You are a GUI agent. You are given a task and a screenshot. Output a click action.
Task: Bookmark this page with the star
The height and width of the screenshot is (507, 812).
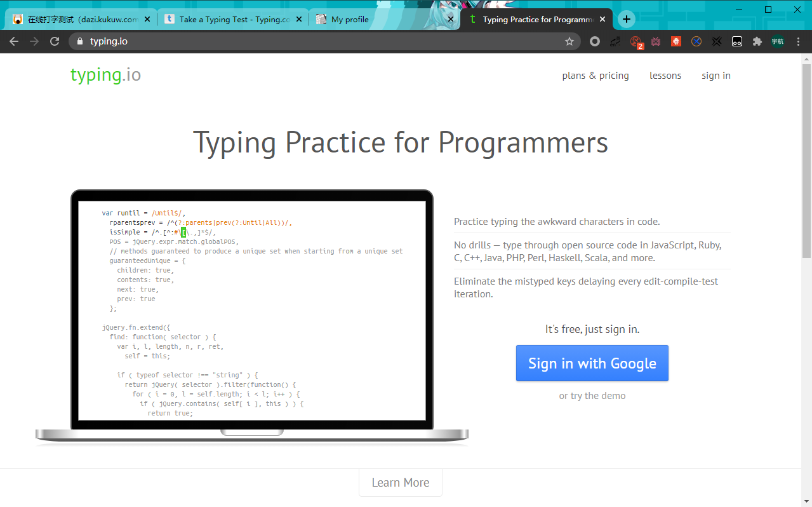[x=569, y=41]
